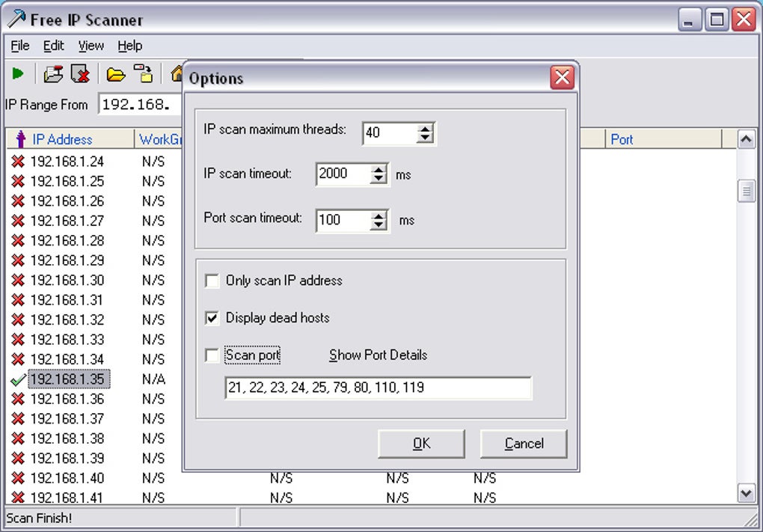Sort results by the IP Address column header

tap(70, 139)
